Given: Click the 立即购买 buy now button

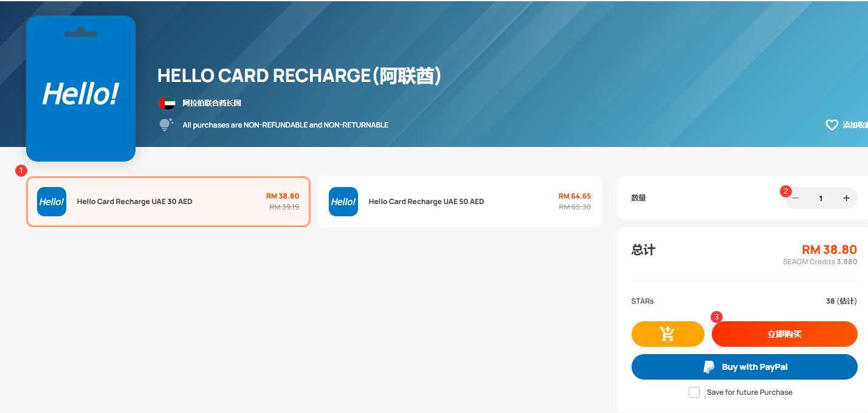Looking at the screenshot, I should click(x=785, y=334).
